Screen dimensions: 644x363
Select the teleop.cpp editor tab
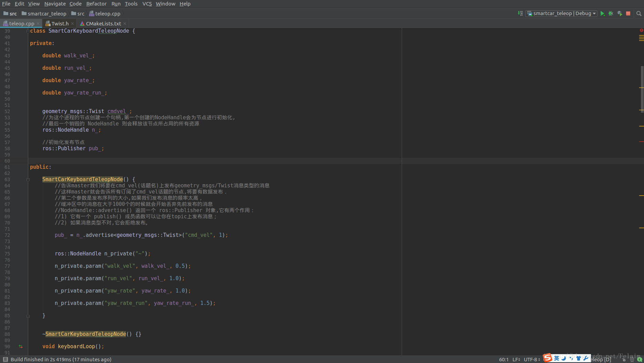click(x=21, y=24)
